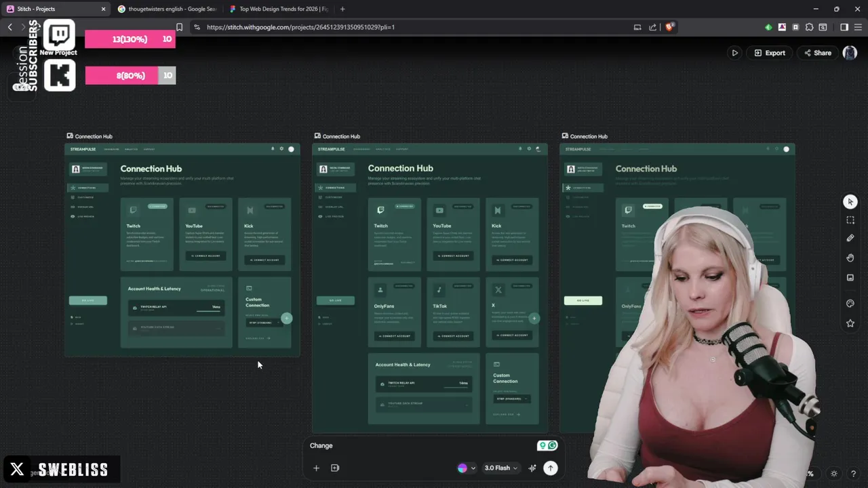
Task: Open the user profile avatar
Action: pos(850,53)
